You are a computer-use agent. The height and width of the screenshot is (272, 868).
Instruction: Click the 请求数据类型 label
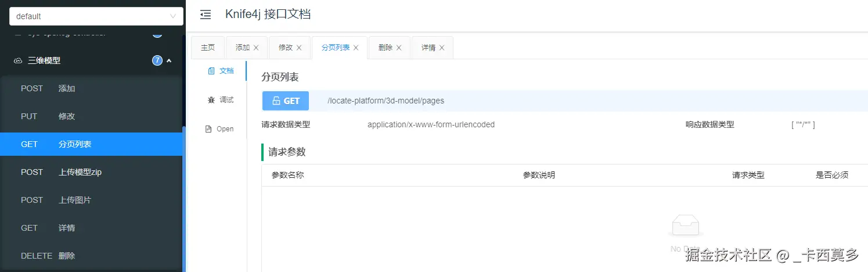[x=286, y=124]
